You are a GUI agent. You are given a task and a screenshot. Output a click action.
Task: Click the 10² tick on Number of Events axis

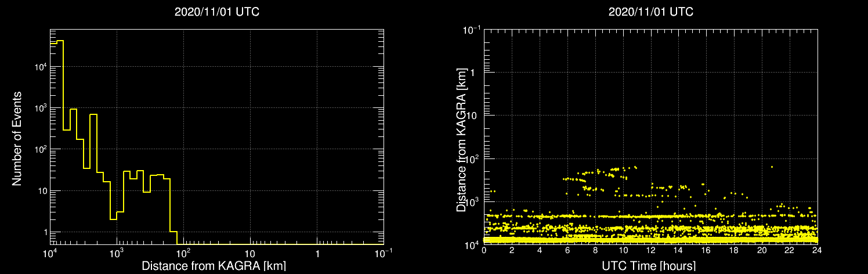point(39,149)
